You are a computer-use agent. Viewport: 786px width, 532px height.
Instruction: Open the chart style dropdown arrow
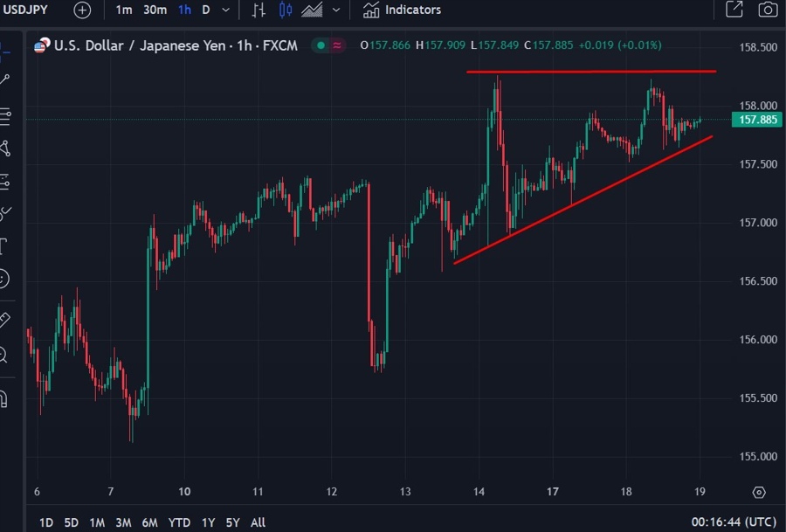click(x=335, y=10)
